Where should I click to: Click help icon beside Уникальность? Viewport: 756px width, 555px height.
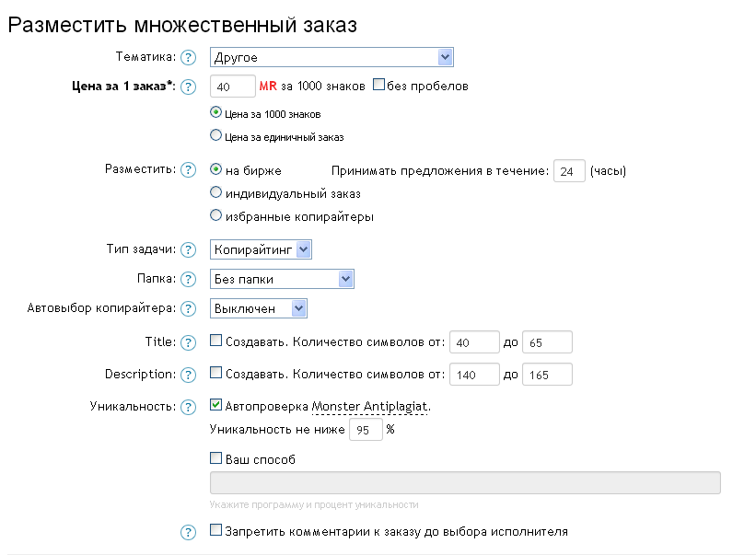click(188, 408)
